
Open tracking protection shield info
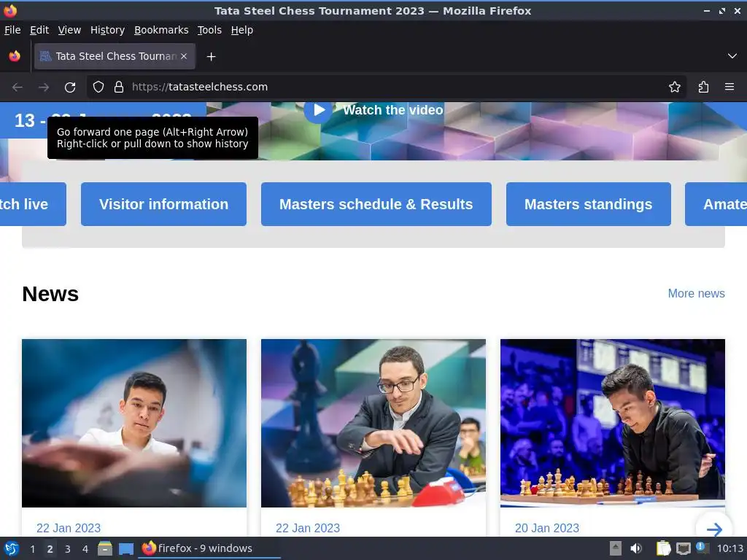click(98, 87)
